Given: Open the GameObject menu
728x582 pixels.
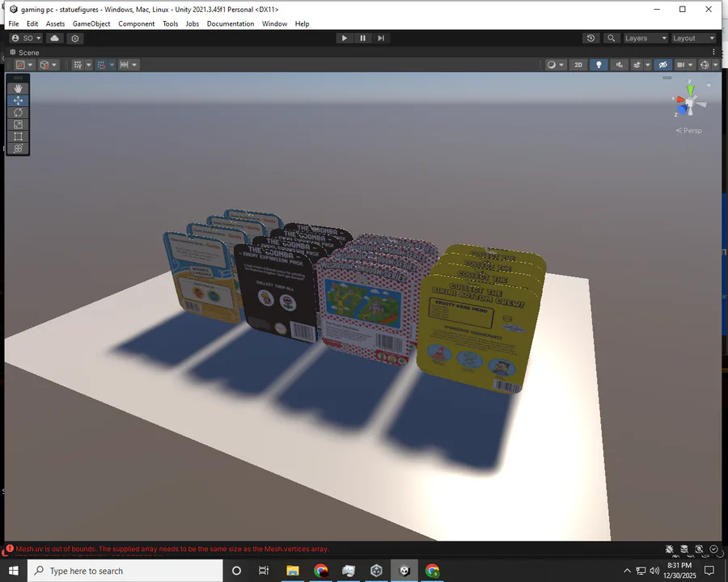Looking at the screenshot, I should (91, 23).
